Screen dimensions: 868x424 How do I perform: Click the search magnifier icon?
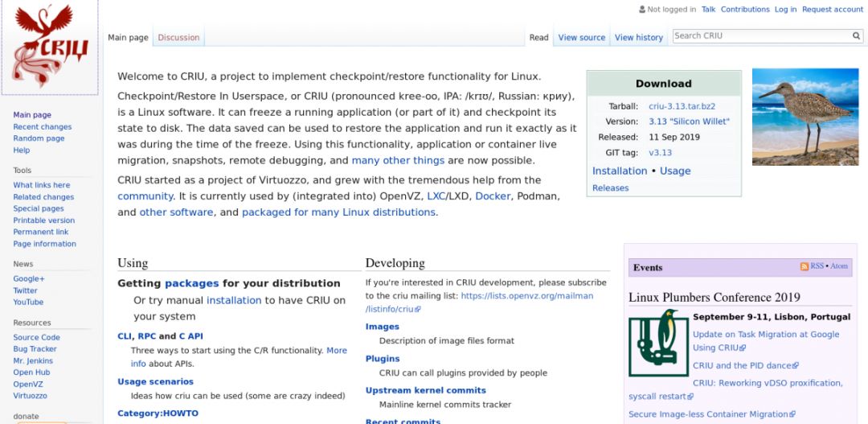click(857, 36)
